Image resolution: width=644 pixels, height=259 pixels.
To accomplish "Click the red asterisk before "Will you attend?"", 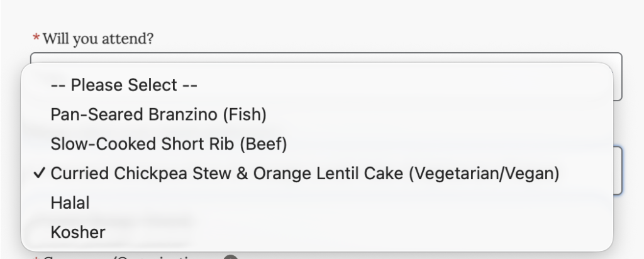I will tap(36, 39).
